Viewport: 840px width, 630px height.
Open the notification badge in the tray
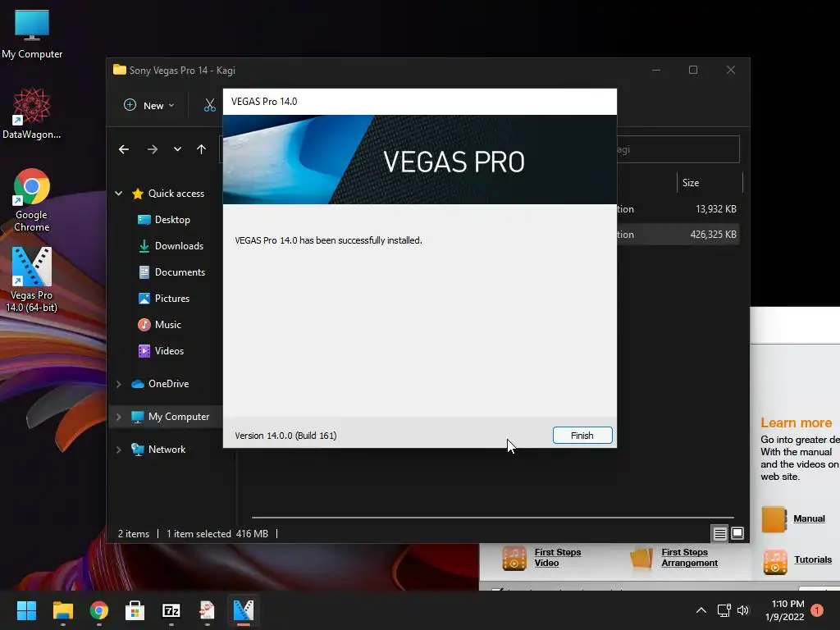pos(817,610)
